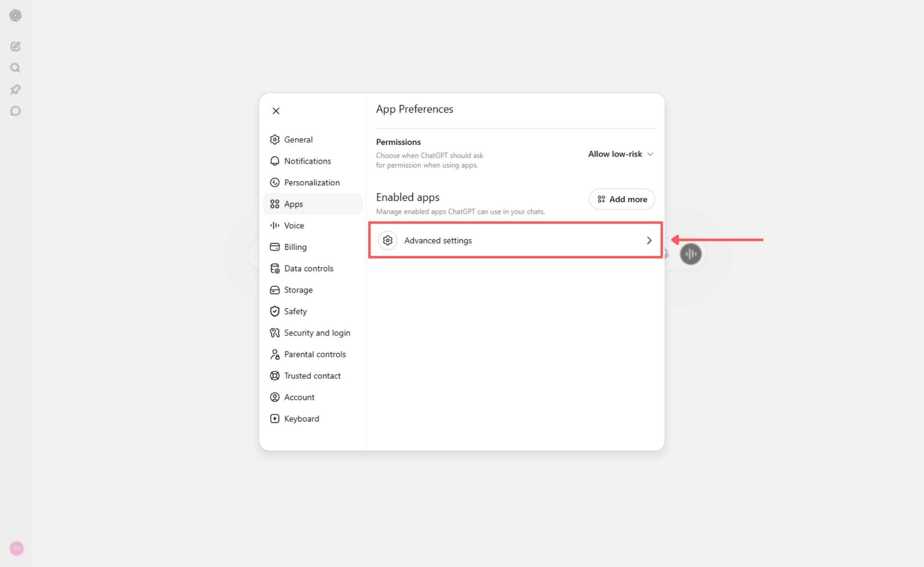924x567 pixels.
Task: Show Data controls settings
Action: 313,268
